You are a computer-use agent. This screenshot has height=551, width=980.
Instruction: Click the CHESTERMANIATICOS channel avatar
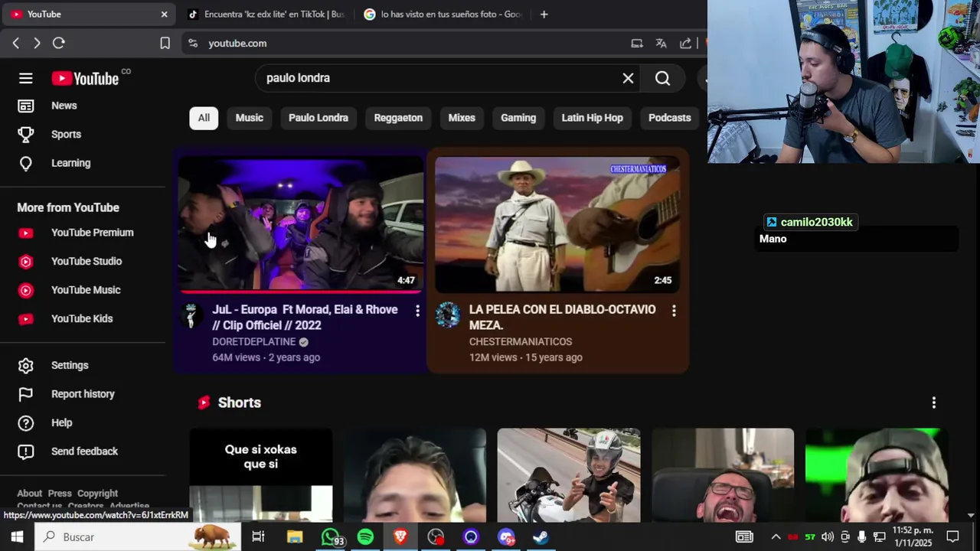[448, 315]
